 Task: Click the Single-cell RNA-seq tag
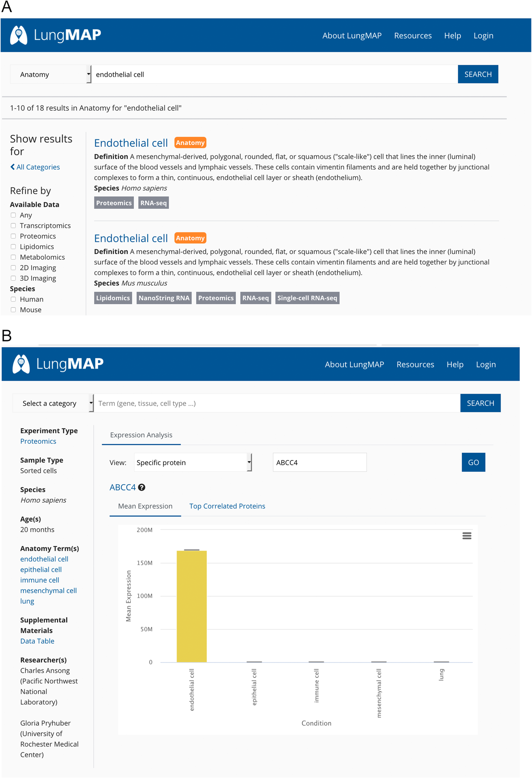click(x=307, y=298)
